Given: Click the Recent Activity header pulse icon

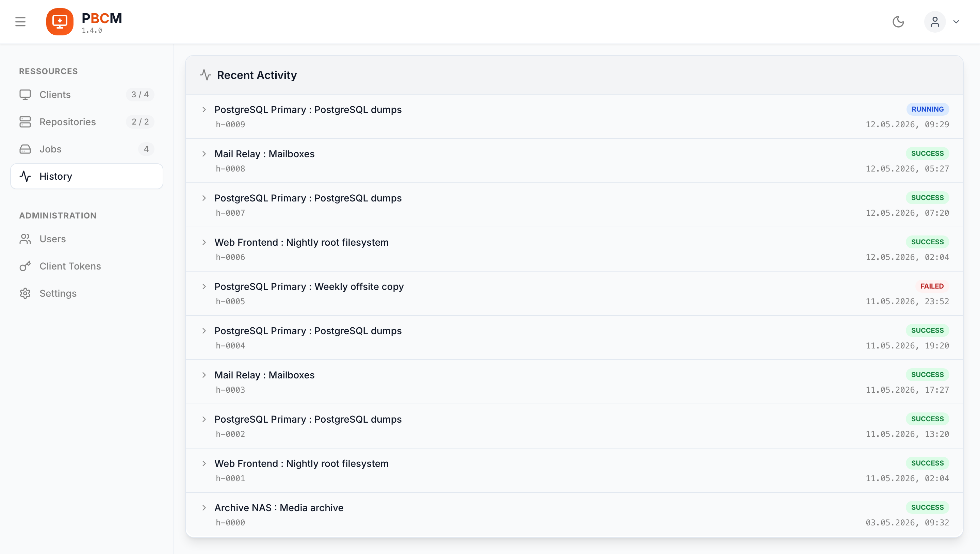Looking at the screenshot, I should pos(206,75).
